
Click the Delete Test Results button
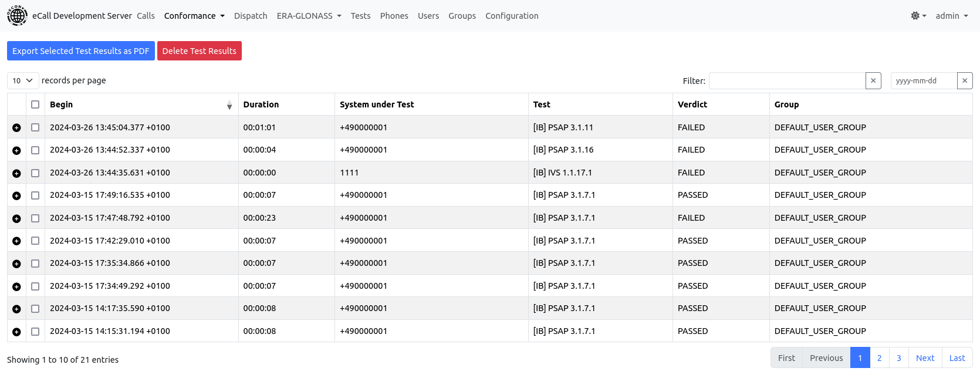click(x=200, y=51)
